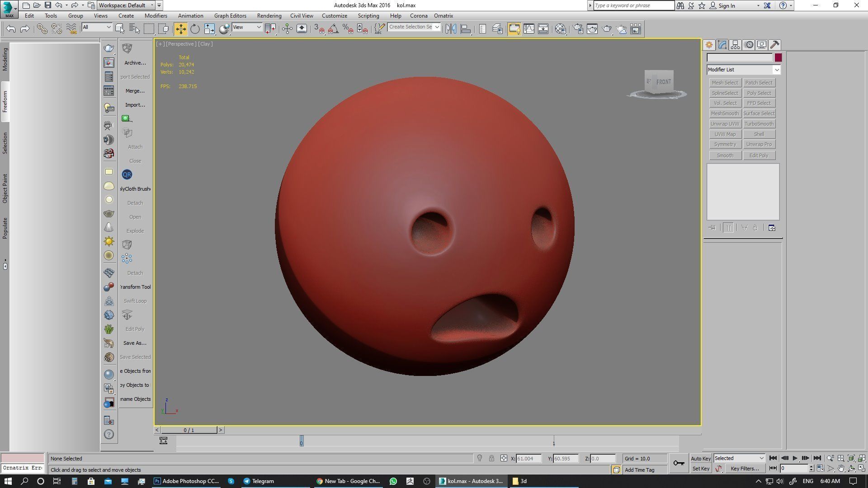Viewport: 868px width, 488px height.
Task: Open the viewport [+] general menu
Action: coord(160,44)
